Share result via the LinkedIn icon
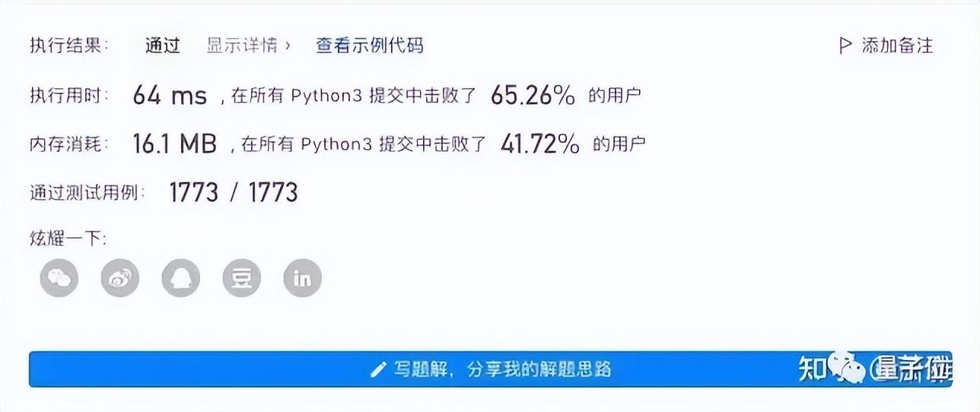The image size is (980, 412). [x=303, y=278]
